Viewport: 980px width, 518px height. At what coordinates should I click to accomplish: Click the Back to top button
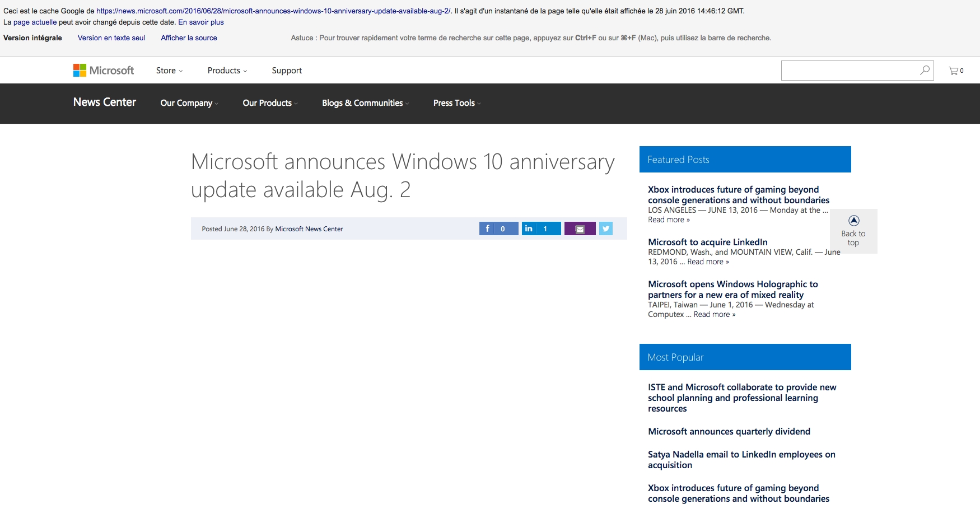click(x=853, y=231)
